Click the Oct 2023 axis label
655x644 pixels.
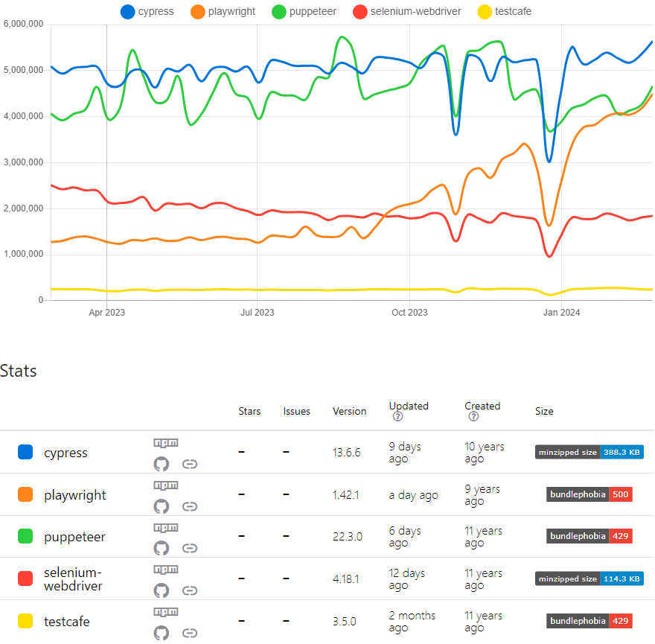409,313
